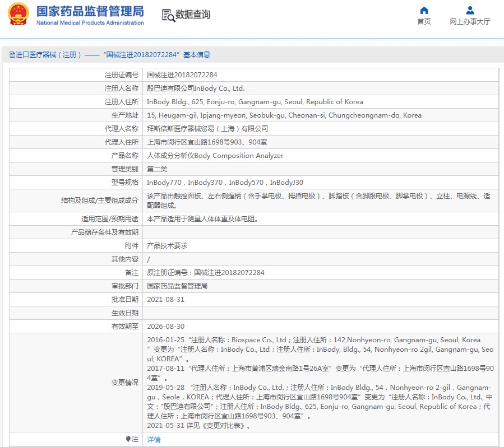504x447 pixels.
Task: Select attachment value 产品技术要求
Action: (167, 246)
